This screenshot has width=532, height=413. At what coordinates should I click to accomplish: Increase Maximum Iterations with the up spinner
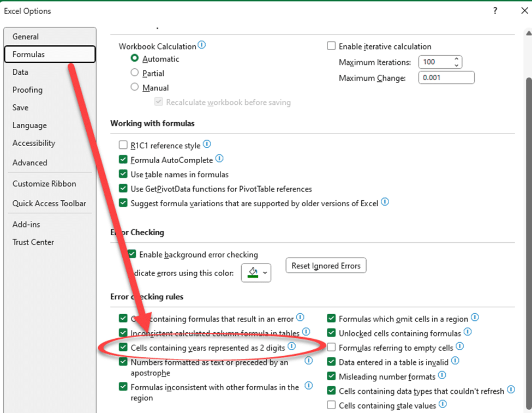tap(457, 59)
